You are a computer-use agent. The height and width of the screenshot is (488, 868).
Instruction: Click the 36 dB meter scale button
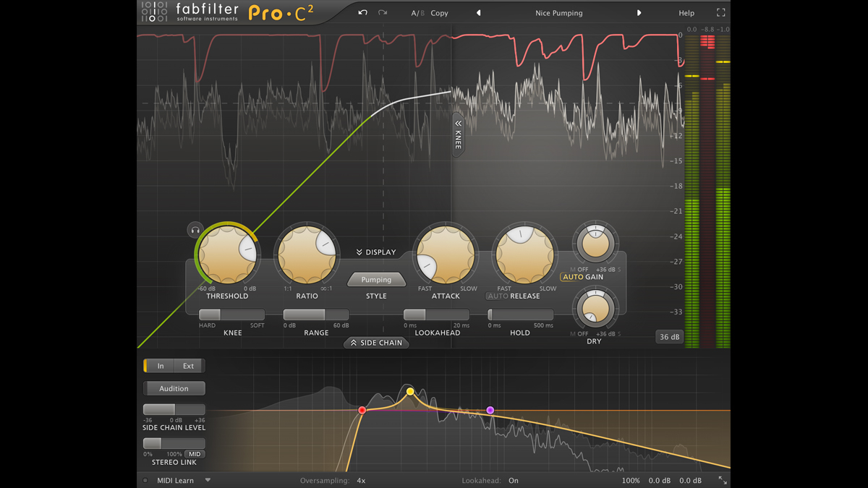click(669, 336)
